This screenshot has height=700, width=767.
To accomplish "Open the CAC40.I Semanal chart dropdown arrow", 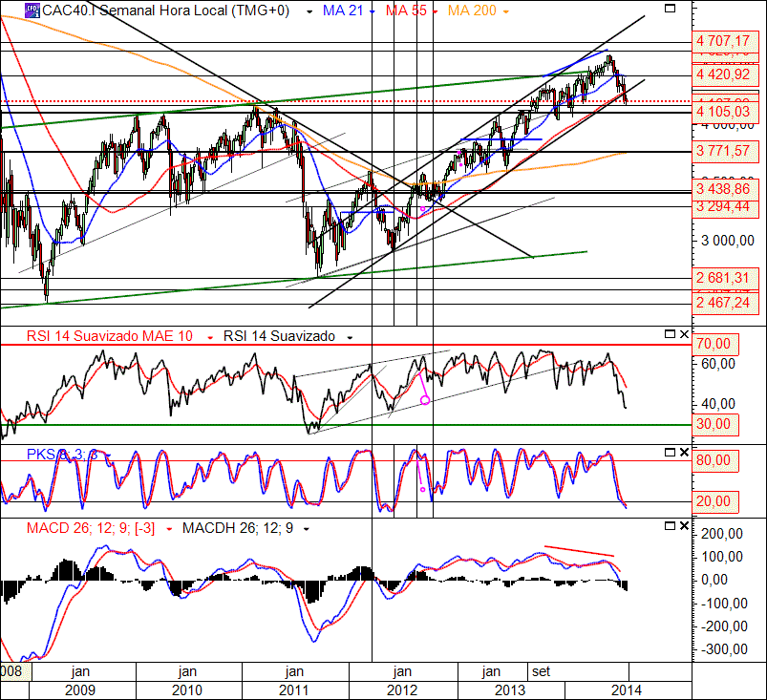I will pos(309,11).
